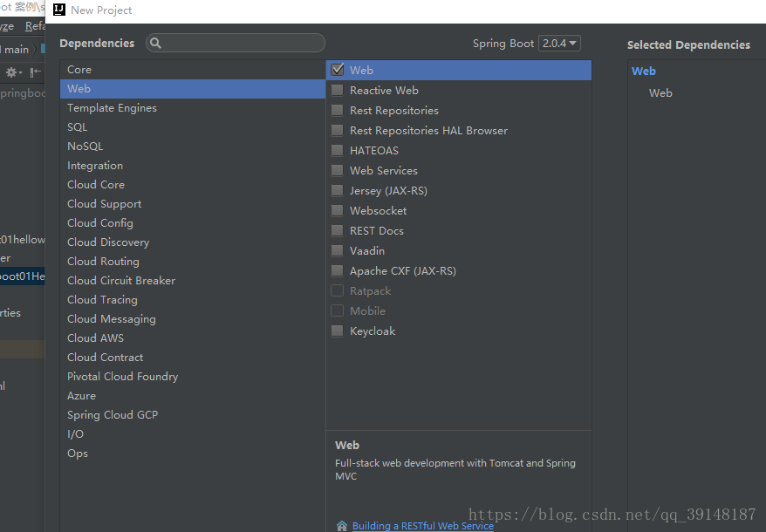Select the Cloud Tracing category
Image resolution: width=766 pixels, height=532 pixels.
pos(193,299)
